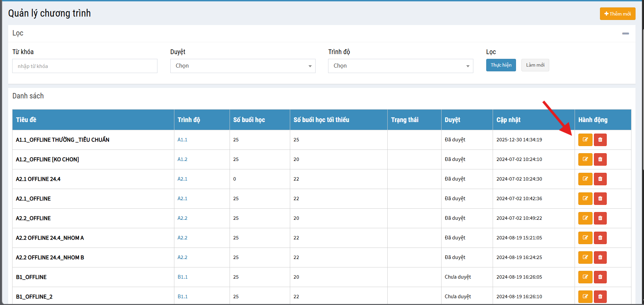
Task: Click the Thêm mới button
Action: tap(617, 14)
